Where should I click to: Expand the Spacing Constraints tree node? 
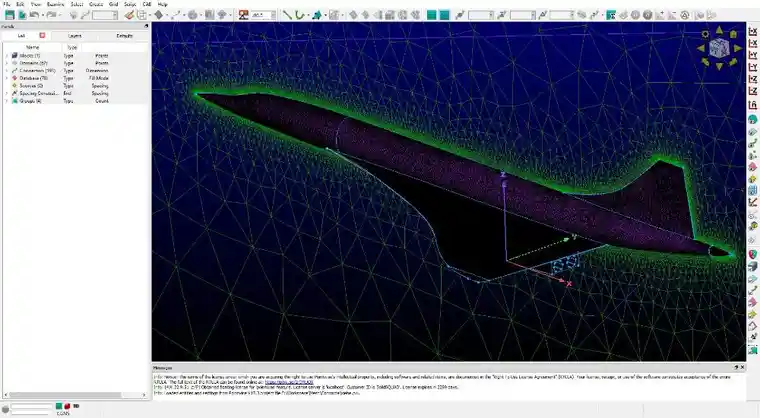6,93
